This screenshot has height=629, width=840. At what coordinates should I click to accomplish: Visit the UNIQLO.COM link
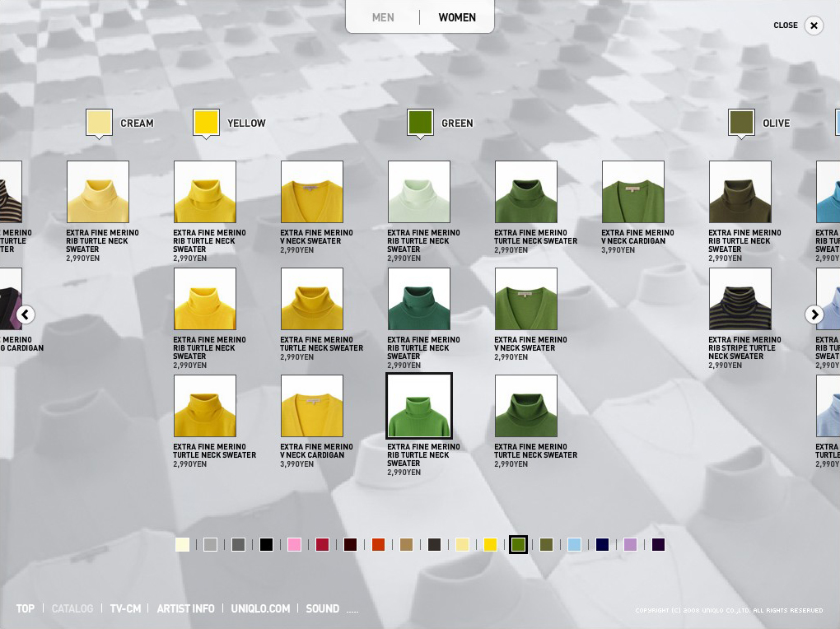(x=260, y=608)
